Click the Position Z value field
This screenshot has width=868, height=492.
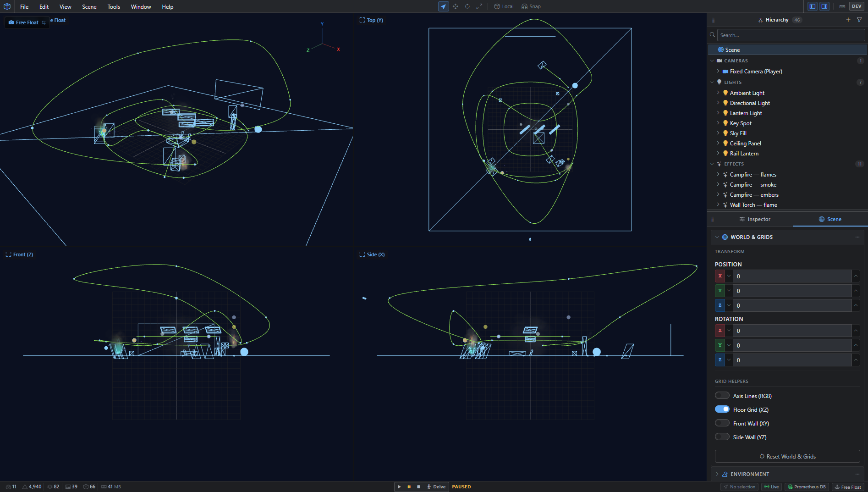[x=792, y=305]
